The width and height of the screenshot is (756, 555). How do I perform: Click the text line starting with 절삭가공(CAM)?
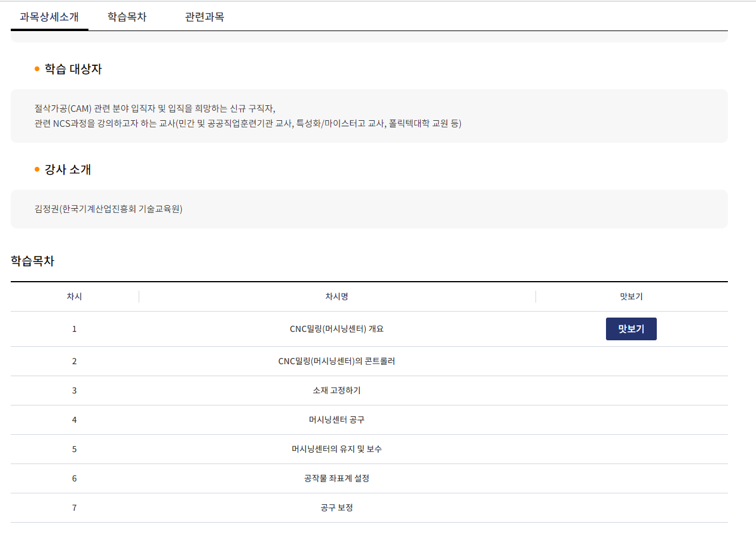pos(155,109)
